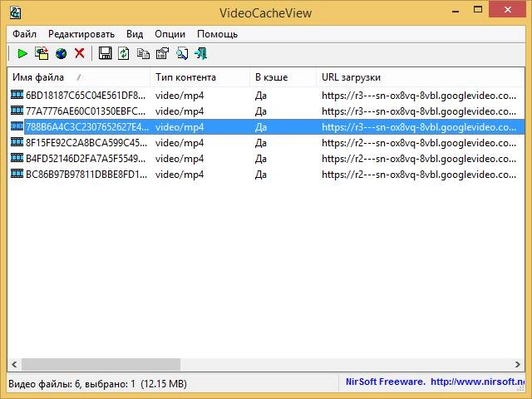Click the Copy Selected Items icon
Screen dimensions: 532x399
[143, 53]
